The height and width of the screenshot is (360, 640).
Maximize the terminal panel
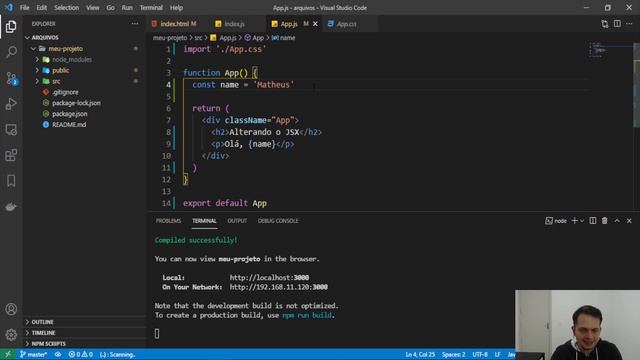click(x=617, y=220)
